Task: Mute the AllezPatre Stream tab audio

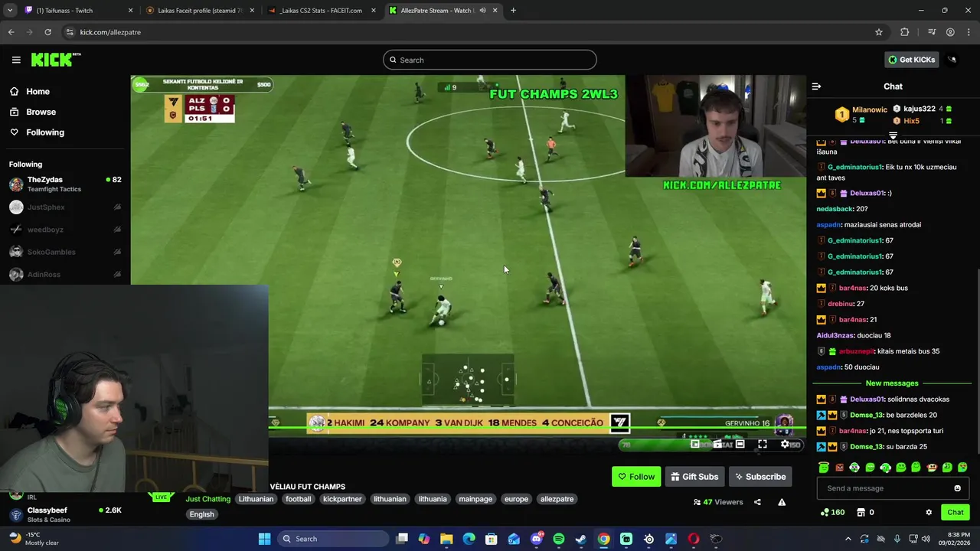Action: coord(482,11)
